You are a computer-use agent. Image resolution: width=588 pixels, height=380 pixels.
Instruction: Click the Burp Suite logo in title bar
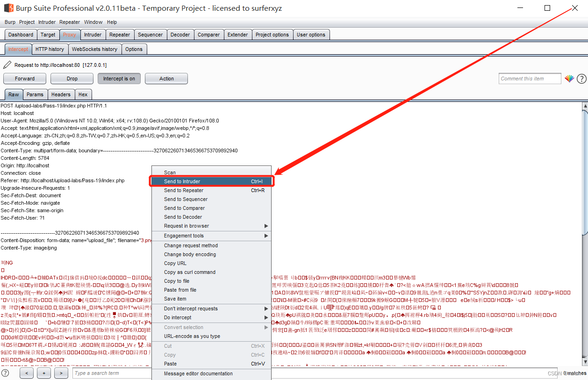(8, 8)
